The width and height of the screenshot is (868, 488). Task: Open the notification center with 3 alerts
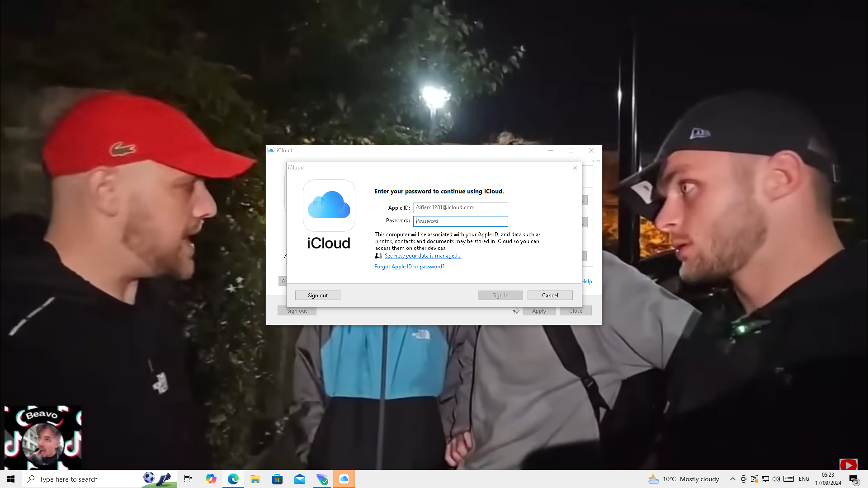(x=854, y=479)
